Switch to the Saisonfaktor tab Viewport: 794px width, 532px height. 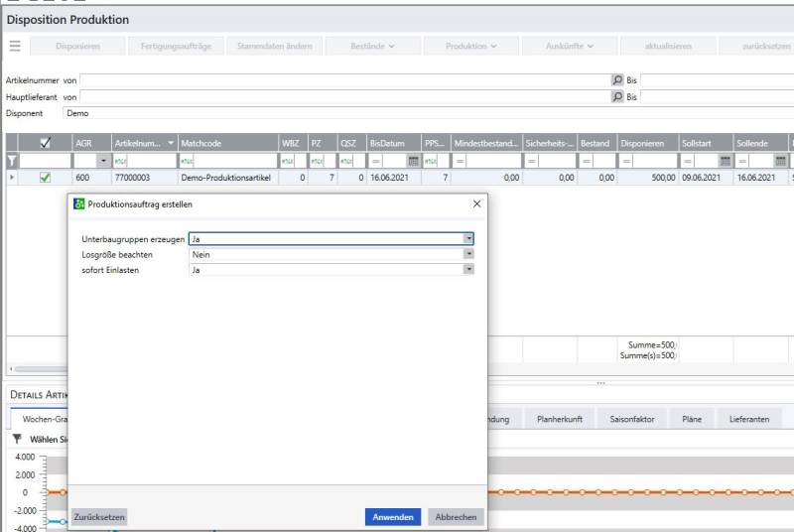(631, 419)
